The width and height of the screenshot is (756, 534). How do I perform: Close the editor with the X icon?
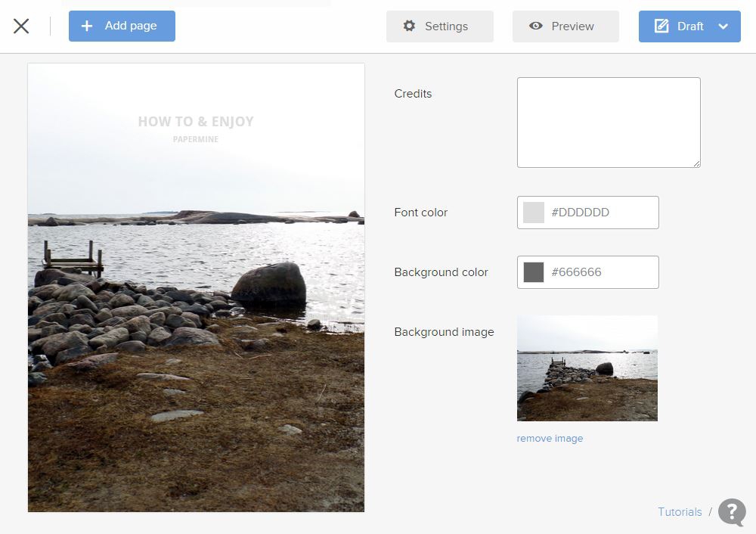[x=21, y=26]
